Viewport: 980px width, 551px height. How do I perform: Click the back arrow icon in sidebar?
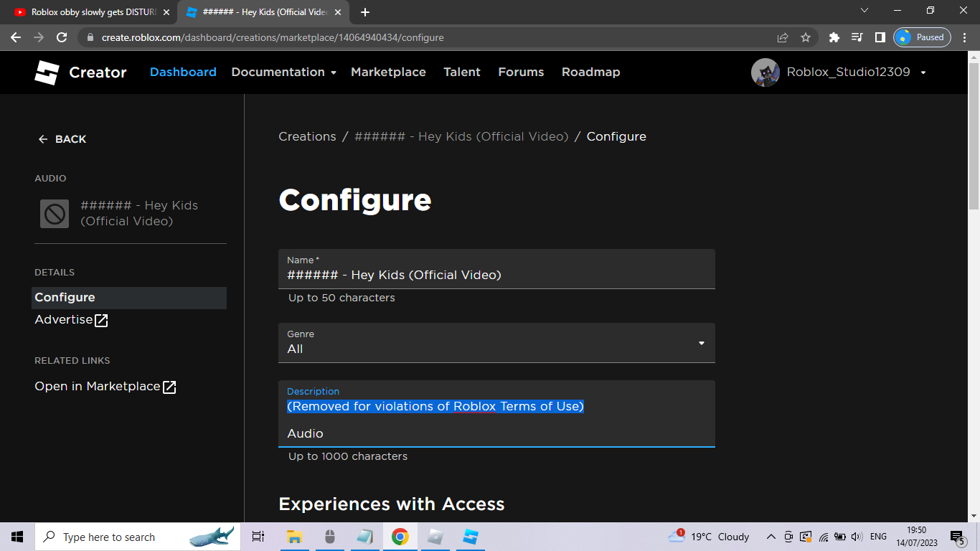[x=43, y=139]
